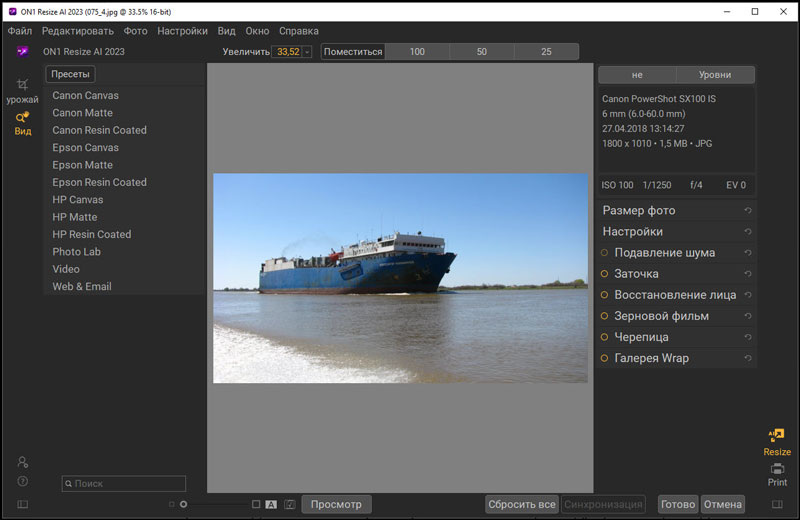Enable Подавление шума toggle circle
Image resolution: width=800 pixels, height=520 pixels.
click(605, 253)
